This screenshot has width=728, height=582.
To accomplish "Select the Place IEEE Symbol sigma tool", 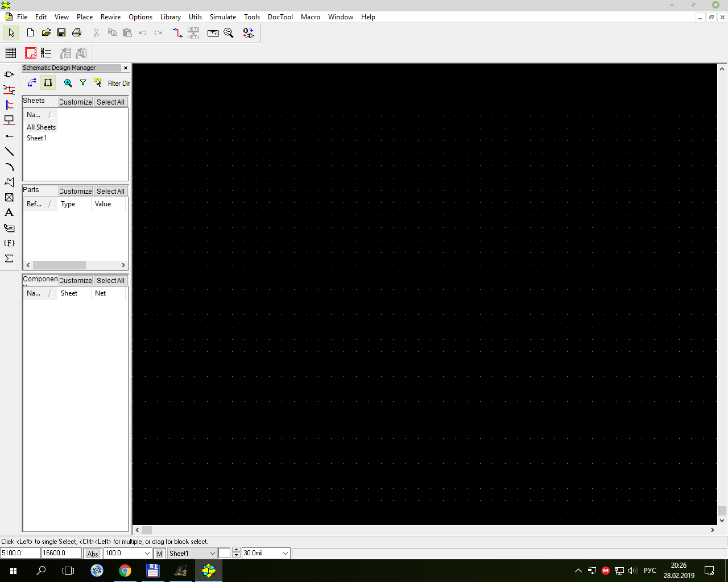I will (9, 259).
